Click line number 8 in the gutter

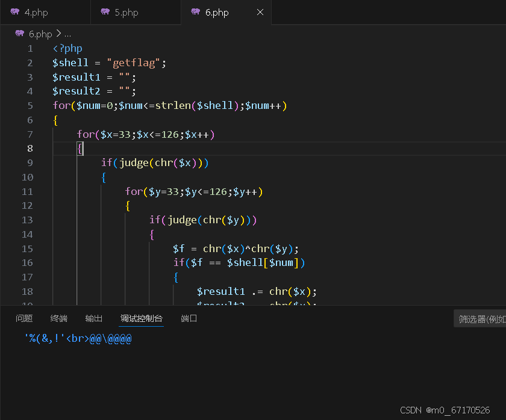click(30, 148)
